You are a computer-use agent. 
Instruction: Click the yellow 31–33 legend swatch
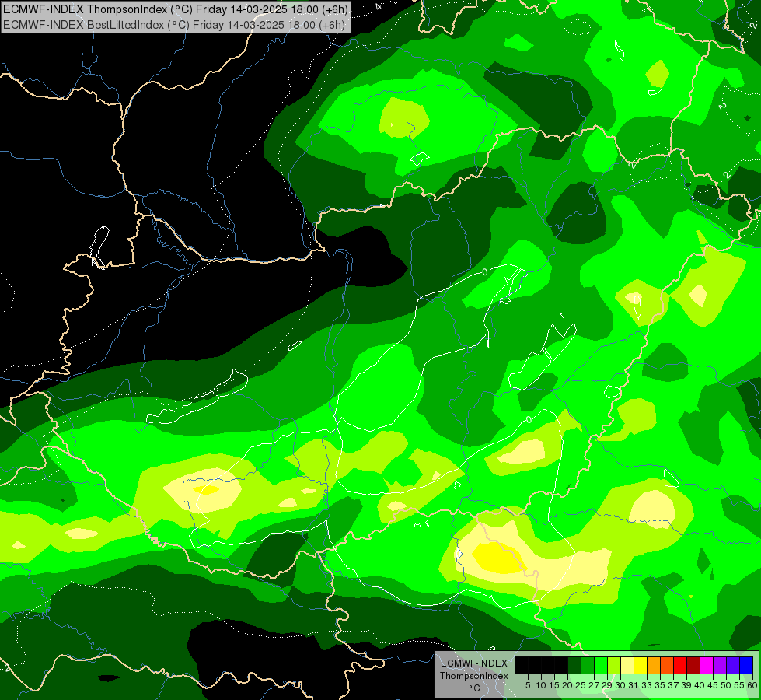coord(641,665)
